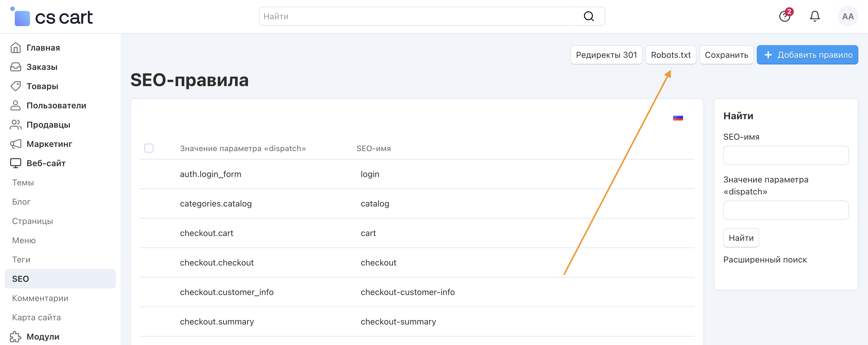This screenshot has width=868, height=345.
Task: Go to Карта сайта in sidebar
Action: point(36,317)
